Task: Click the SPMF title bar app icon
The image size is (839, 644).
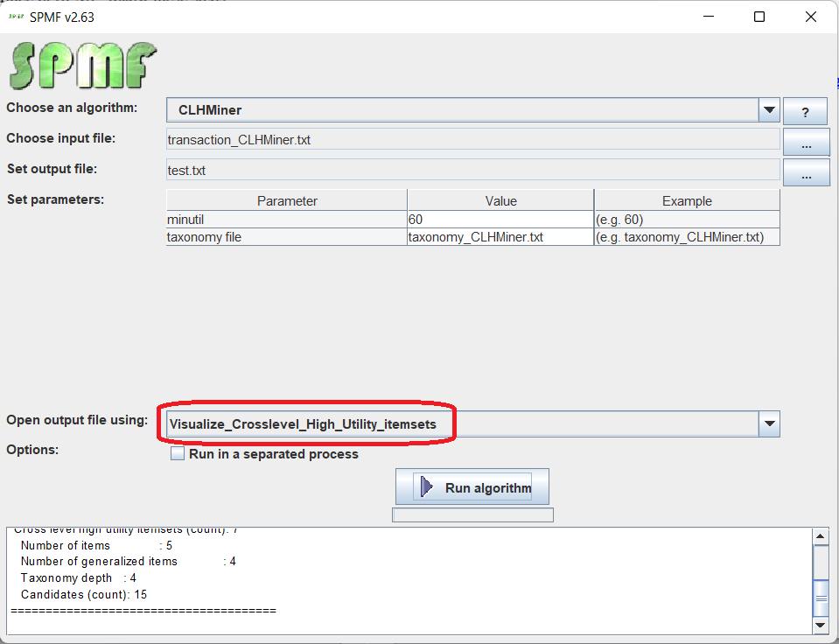Action: tap(16, 17)
